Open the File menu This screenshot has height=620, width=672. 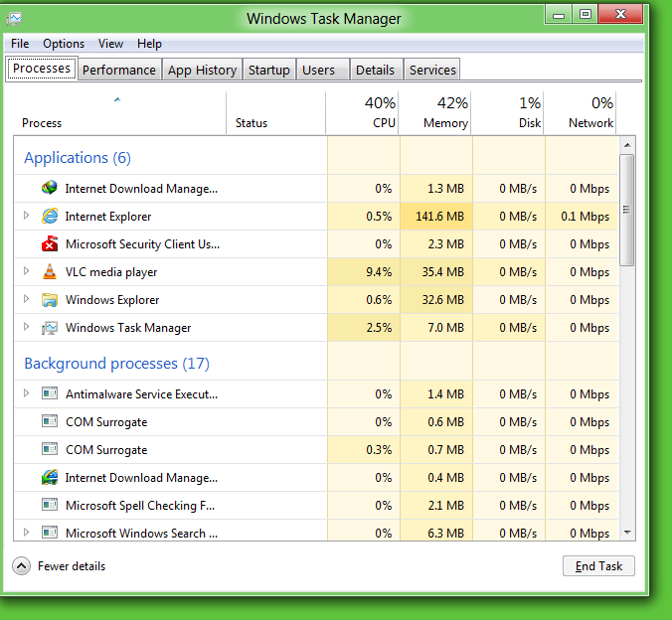(20, 44)
